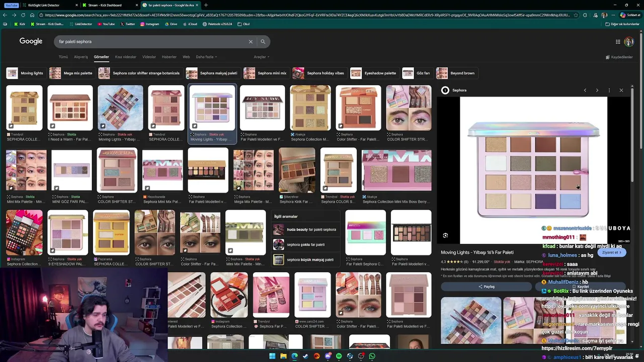644x362 pixels.
Task: Open Edge settings and more menu
Action: pyautogui.click(x=612, y=15)
